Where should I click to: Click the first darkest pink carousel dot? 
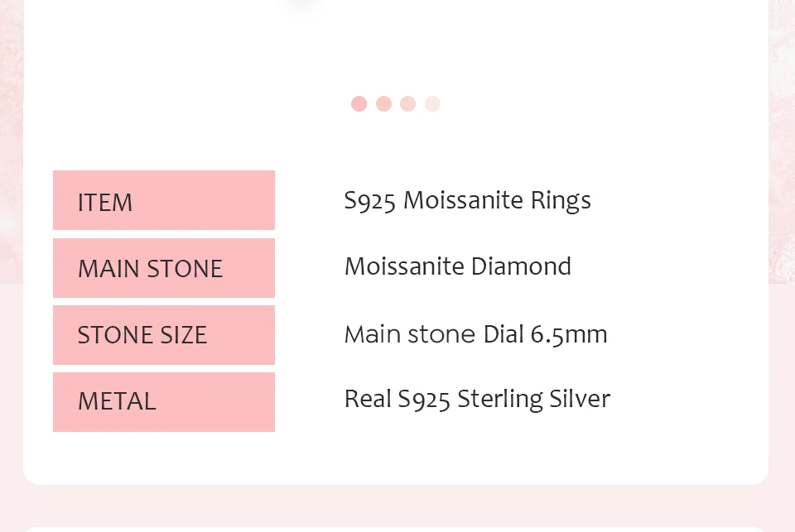coord(359,103)
